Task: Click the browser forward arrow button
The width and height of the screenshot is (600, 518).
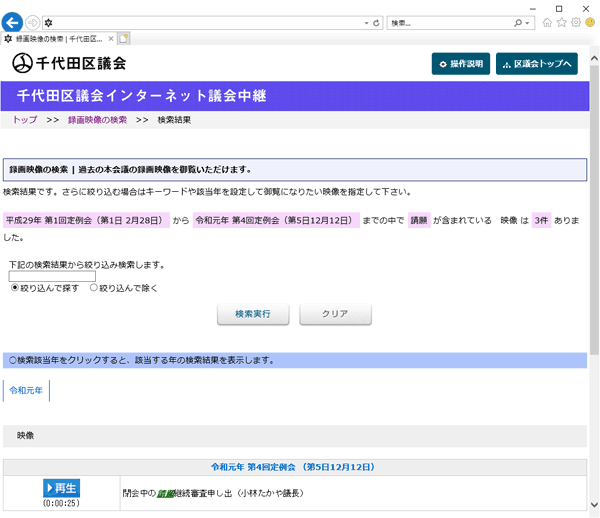Action: (33, 23)
